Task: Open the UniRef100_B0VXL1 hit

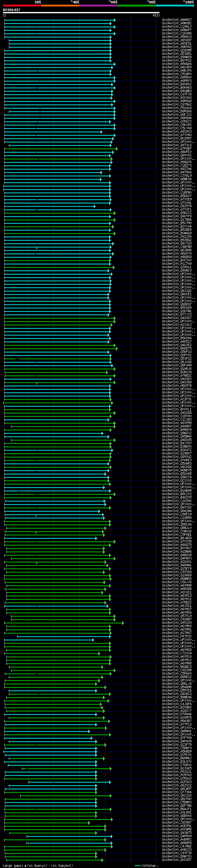Action: point(177,410)
